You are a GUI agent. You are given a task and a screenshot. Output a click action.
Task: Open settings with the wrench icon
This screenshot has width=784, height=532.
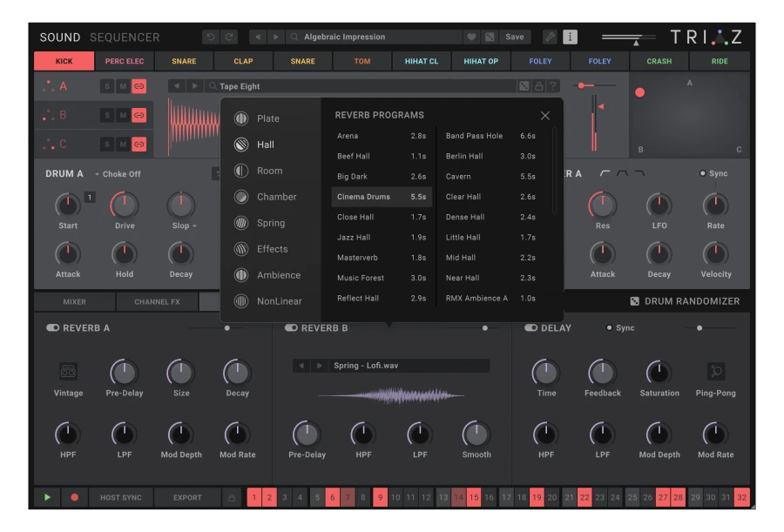(550, 37)
